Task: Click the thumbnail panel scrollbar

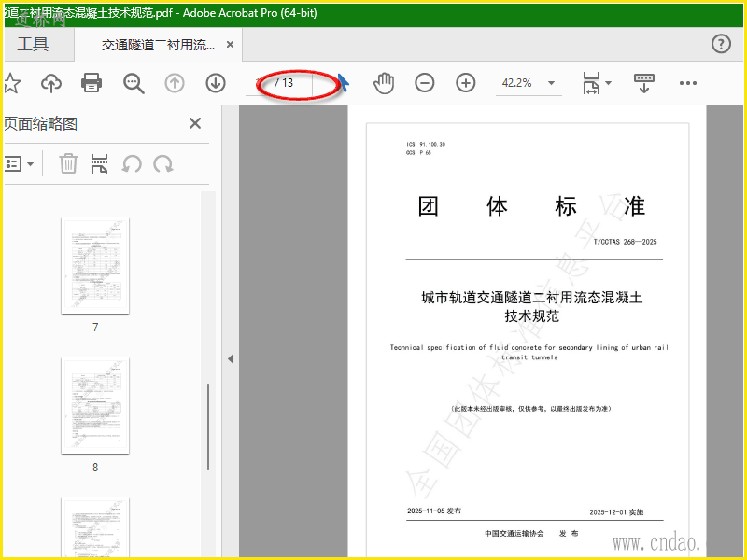Action: [208, 427]
